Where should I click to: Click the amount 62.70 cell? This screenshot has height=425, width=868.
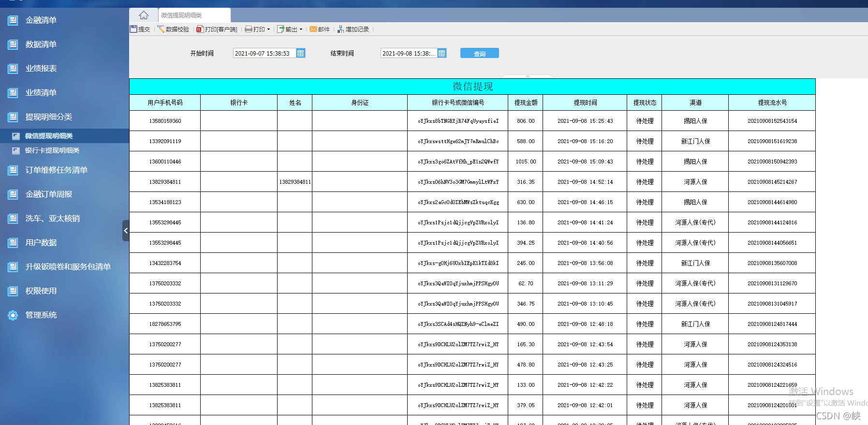click(x=526, y=283)
